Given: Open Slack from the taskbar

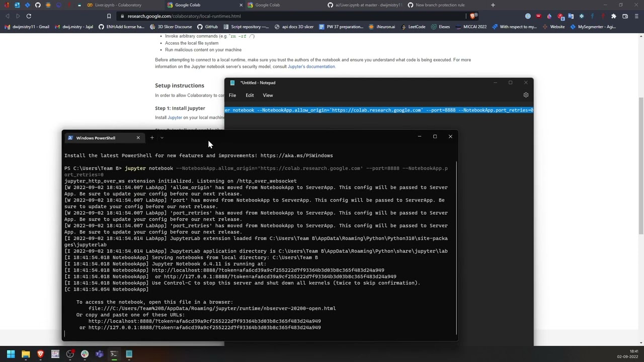Looking at the screenshot, I should click(x=85, y=354).
